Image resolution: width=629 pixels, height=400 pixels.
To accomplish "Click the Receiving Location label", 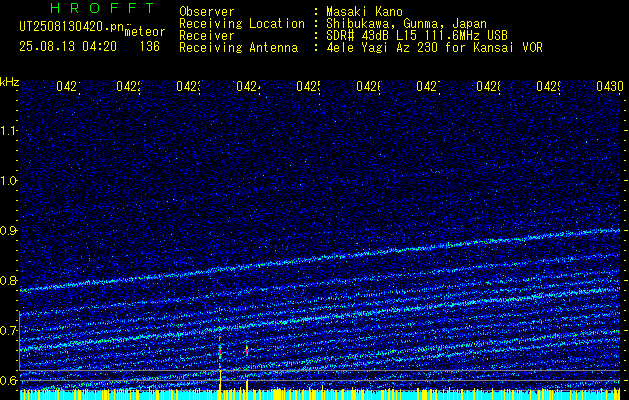I will pos(242,24).
